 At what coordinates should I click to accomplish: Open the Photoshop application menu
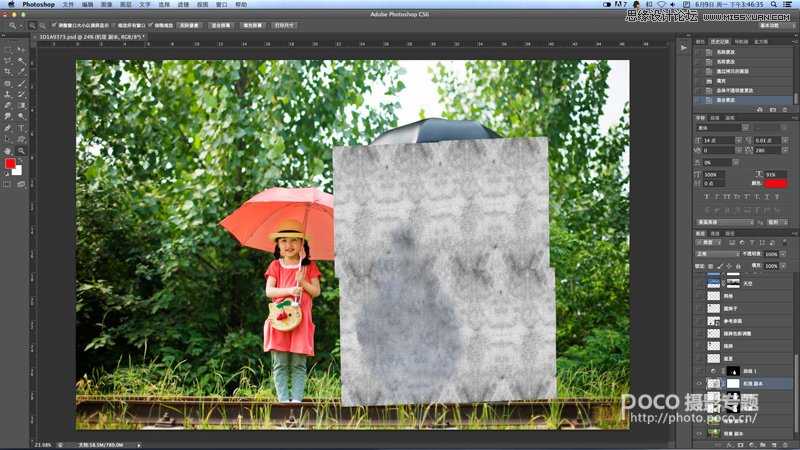click(x=38, y=4)
